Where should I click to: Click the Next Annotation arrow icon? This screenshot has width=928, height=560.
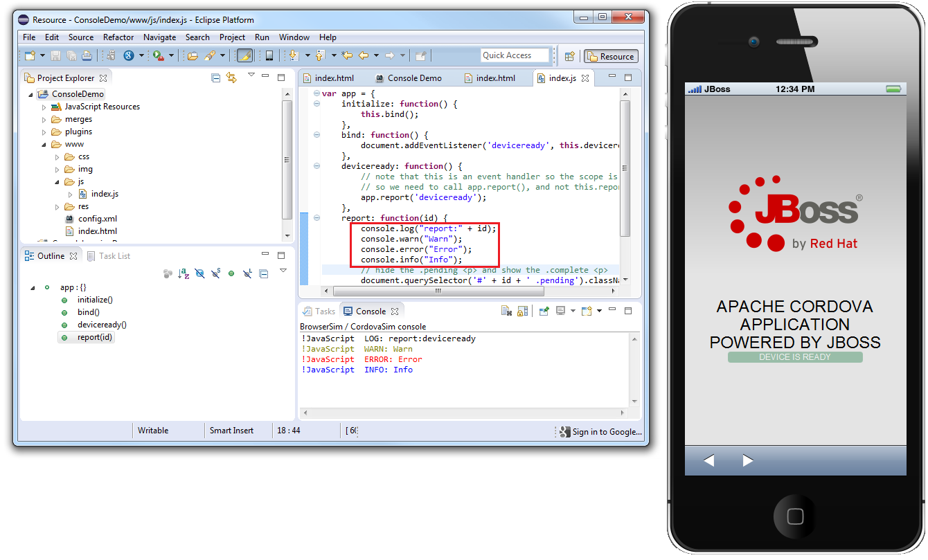[294, 55]
